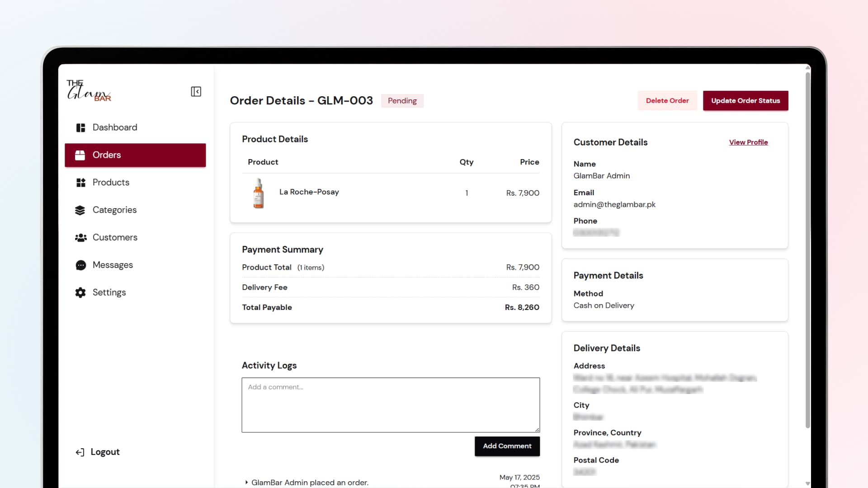This screenshot has height=488, width=868.
Task: Open the Messages menu item
Action: (x=113, y=265)
